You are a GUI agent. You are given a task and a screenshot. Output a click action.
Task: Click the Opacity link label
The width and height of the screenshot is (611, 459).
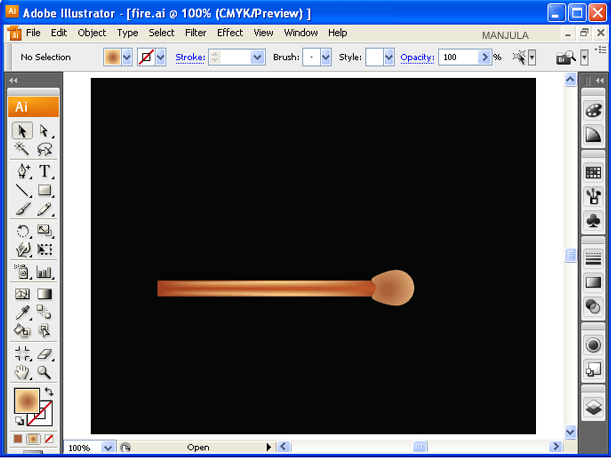[x=417, y=57]
